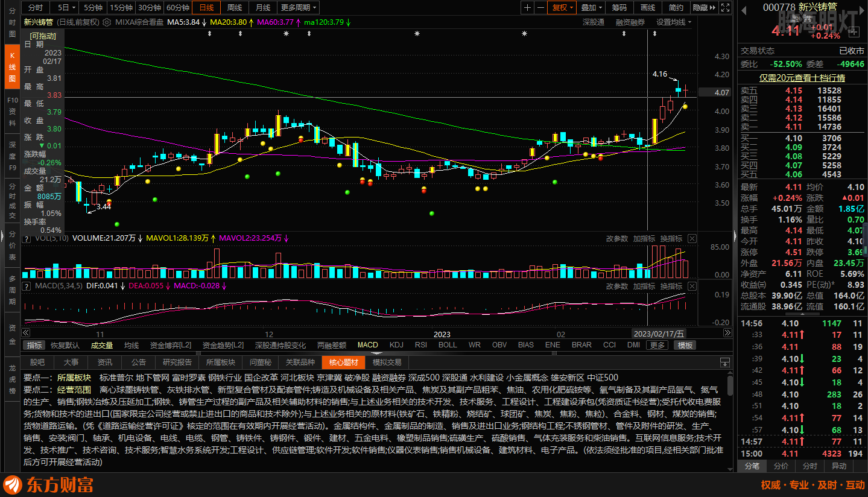Image resolution: width=868 pixels, height=497 pixels.
Task: Switch to 周线 period tab
Action: (235, 8)
